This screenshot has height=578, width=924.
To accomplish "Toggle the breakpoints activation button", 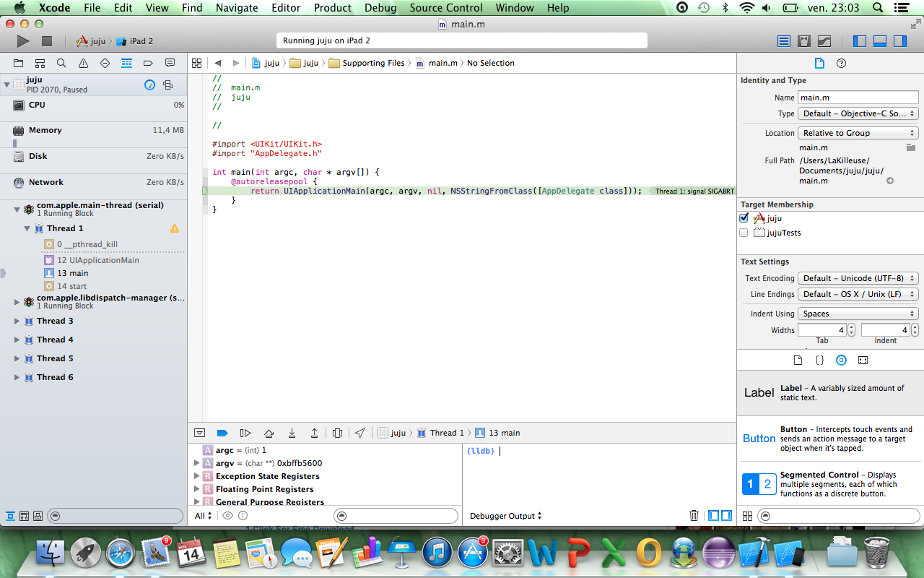I will point(222,433).
